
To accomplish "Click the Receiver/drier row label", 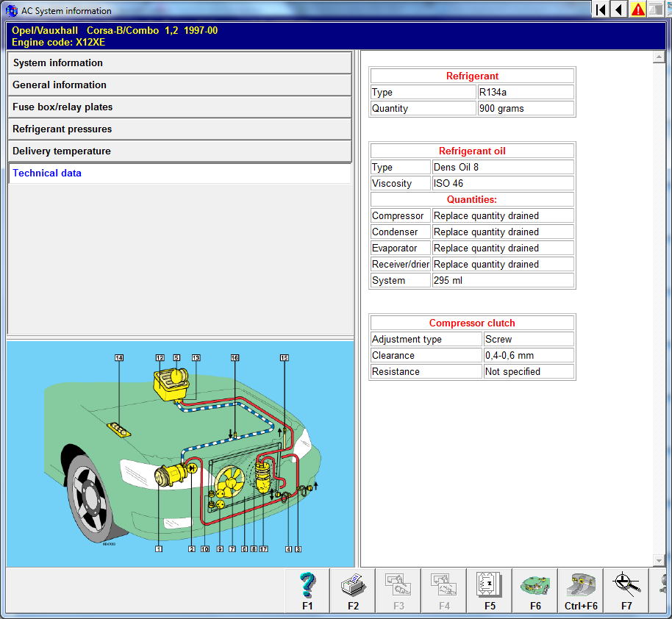I will click(x=400, y=264).
